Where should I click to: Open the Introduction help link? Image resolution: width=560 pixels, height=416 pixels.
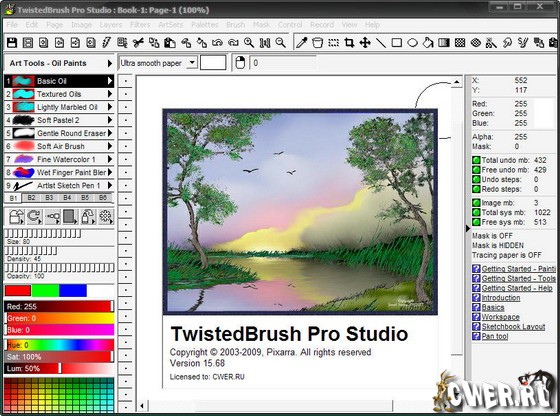(x=501, y=297)
